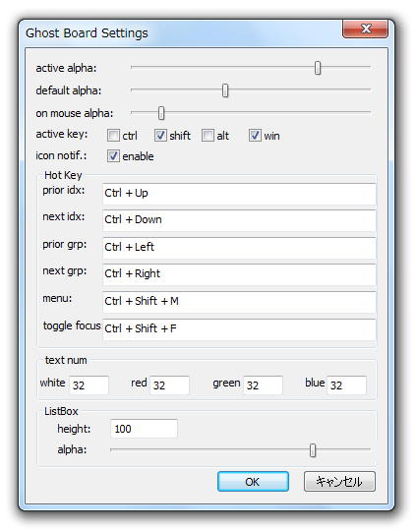Click the キャンセル cancel button
Viewport: 417px width, 532px height.
[x=339, y=481]
